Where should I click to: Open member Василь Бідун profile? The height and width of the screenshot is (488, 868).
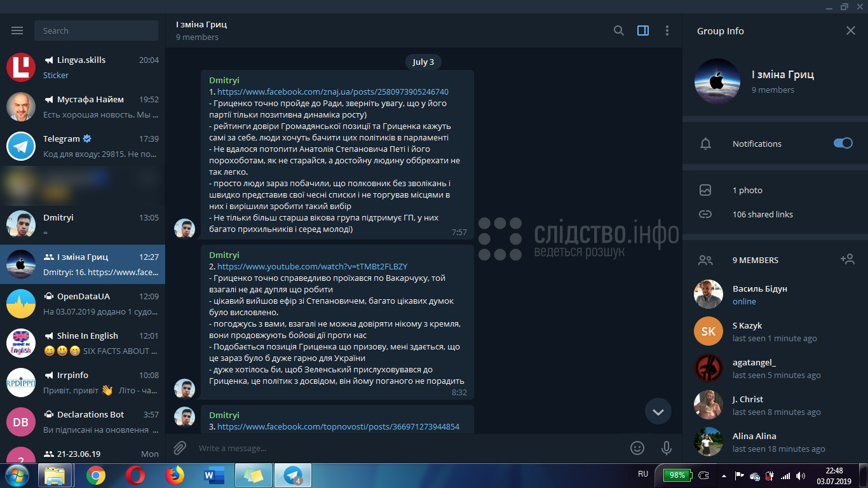775,294
